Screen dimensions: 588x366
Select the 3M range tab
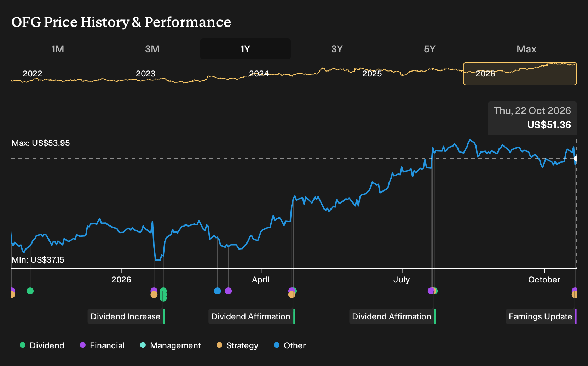coord(152,49)
